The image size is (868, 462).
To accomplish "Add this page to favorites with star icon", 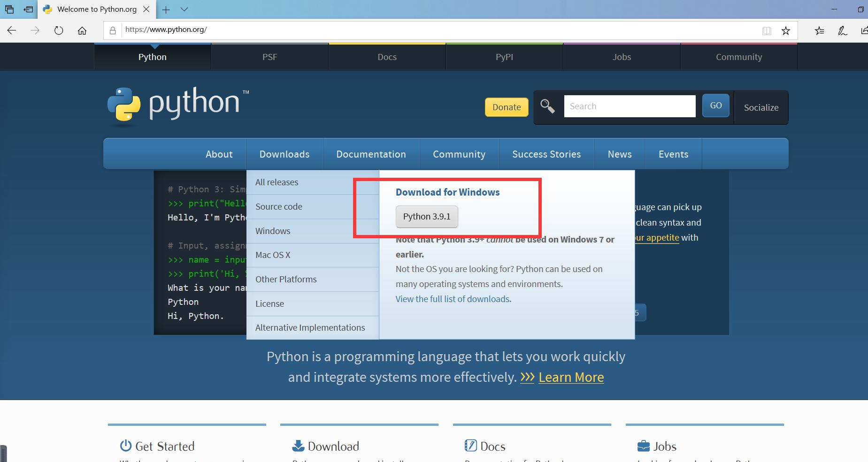I will coord(784,30).
